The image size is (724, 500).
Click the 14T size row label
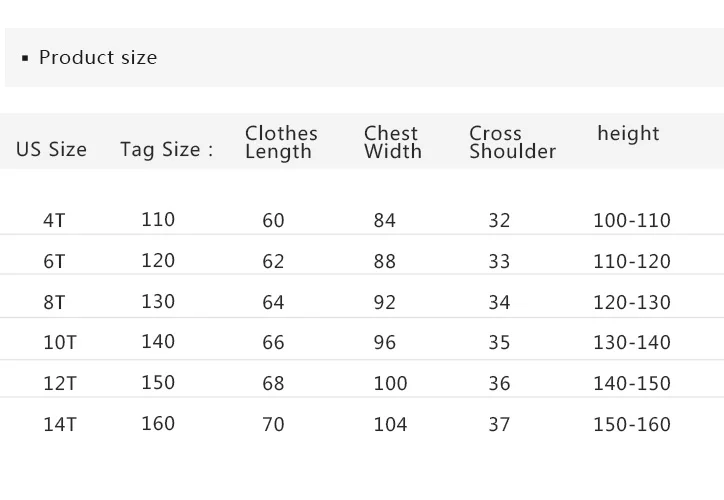tap(60, 424)
